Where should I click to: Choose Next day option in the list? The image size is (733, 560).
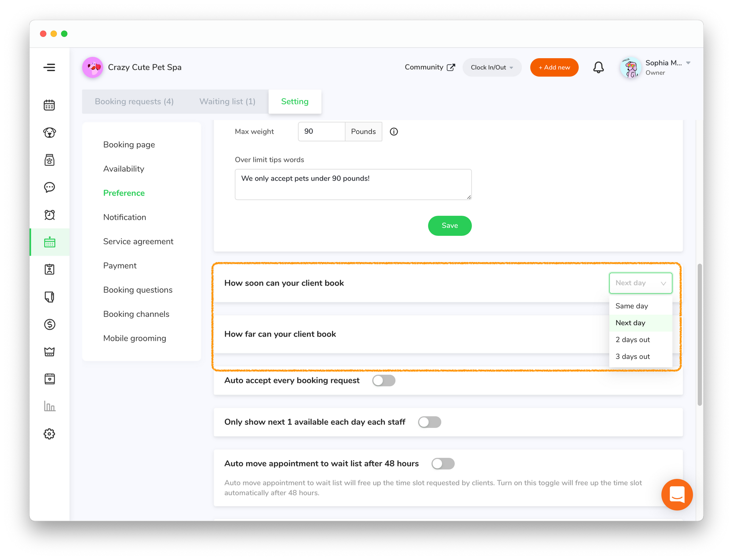pos(640,323)
